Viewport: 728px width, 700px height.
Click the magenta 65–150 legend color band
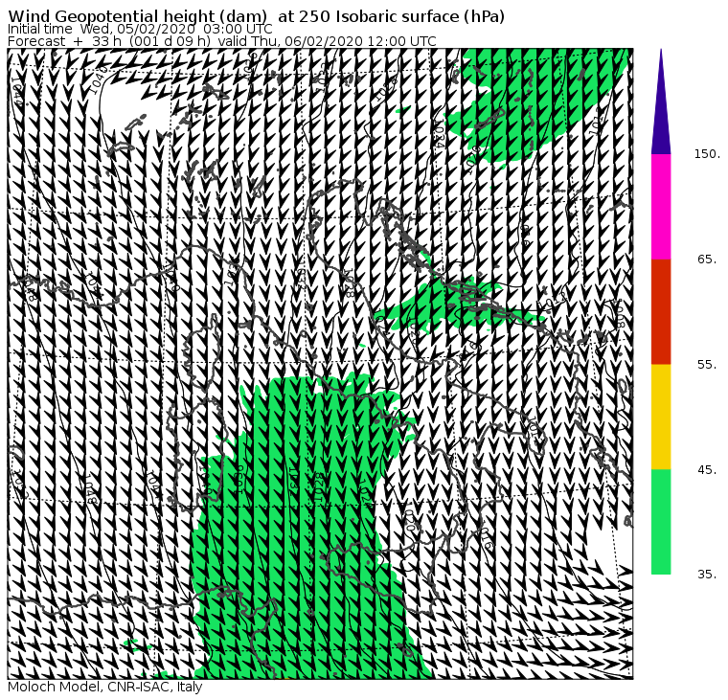661,207
